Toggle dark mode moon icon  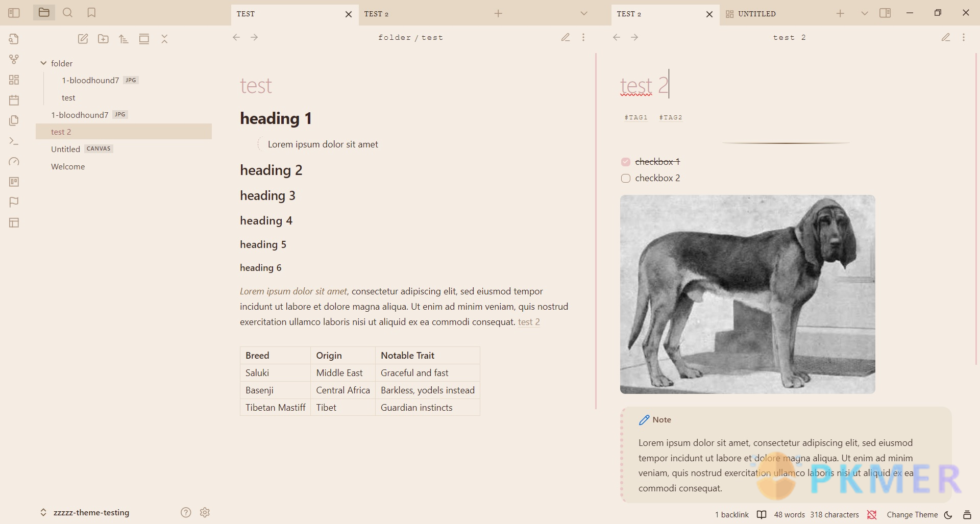pos(948,514)
